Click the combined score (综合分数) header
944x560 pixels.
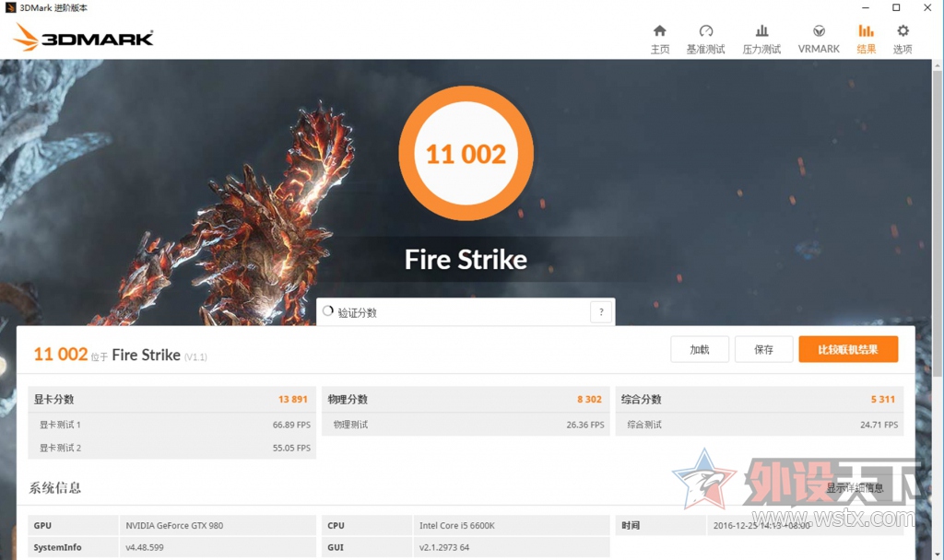(642, 400)
